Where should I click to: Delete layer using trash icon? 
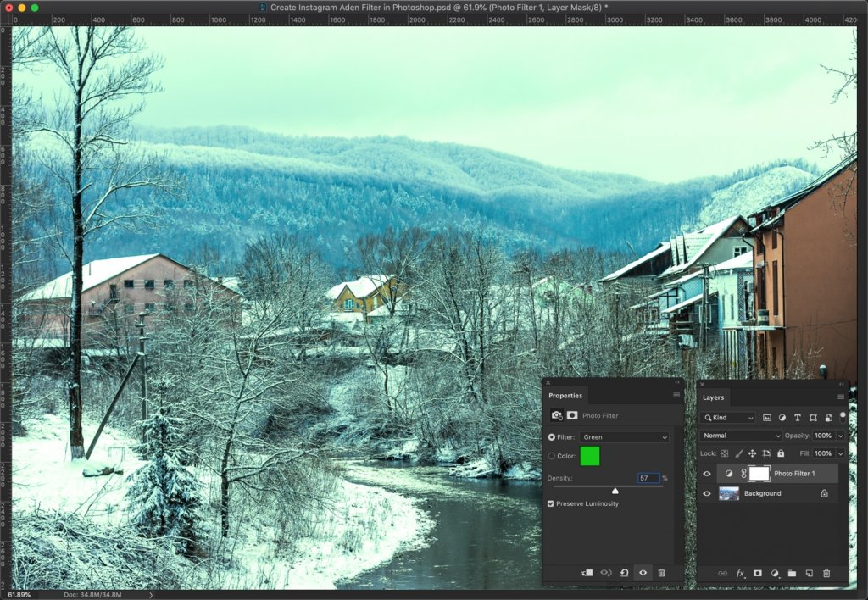[826, 574]
